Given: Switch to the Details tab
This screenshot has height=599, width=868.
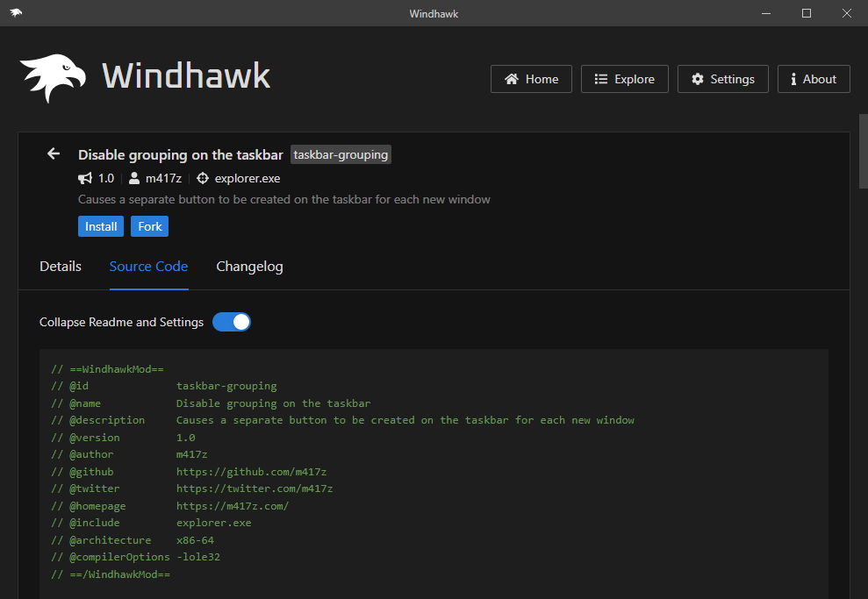Looking at the screenshot, I should pos(61,267).
